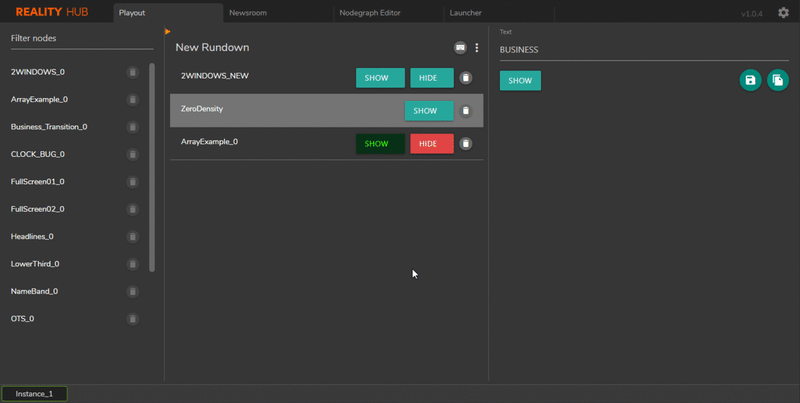Remove ArrayExample_0 from the rundown
800x403 pixels.
pos(465,144)
